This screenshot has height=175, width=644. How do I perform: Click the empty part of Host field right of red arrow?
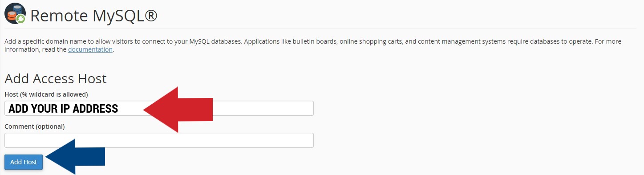point(263,108)
